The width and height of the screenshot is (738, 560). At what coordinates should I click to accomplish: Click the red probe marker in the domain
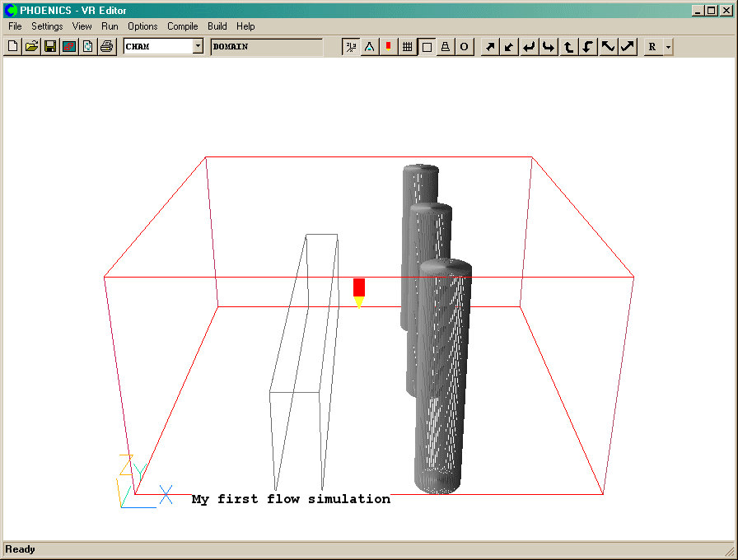[359, 287]
